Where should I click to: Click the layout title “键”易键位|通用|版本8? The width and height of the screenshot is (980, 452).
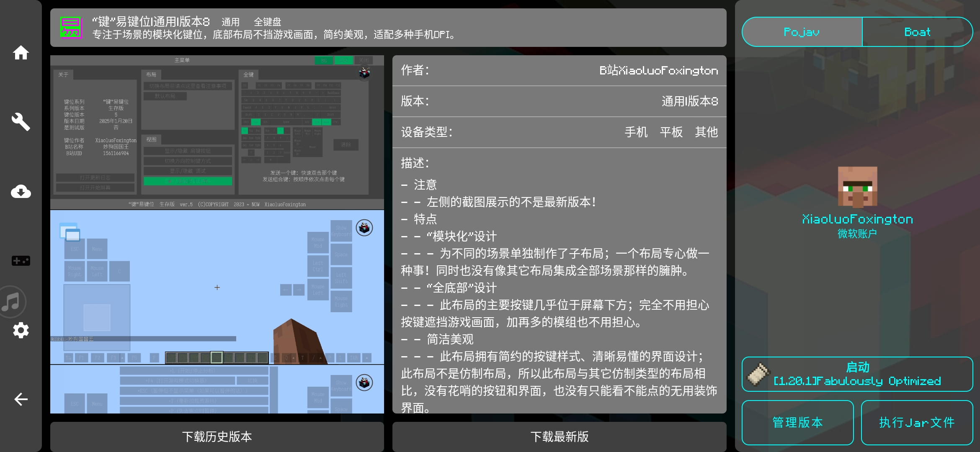pos(151,21)
